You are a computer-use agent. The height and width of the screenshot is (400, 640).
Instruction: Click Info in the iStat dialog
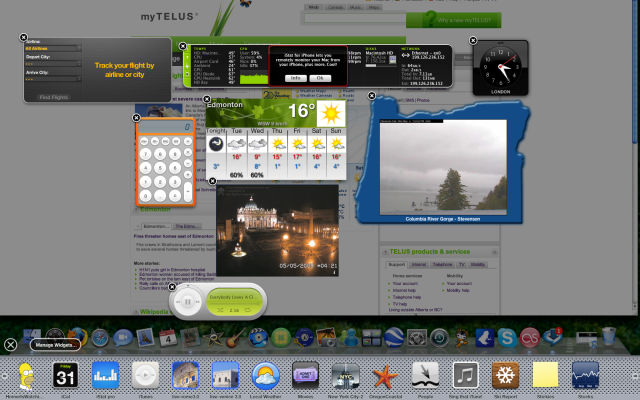(296, 78)
